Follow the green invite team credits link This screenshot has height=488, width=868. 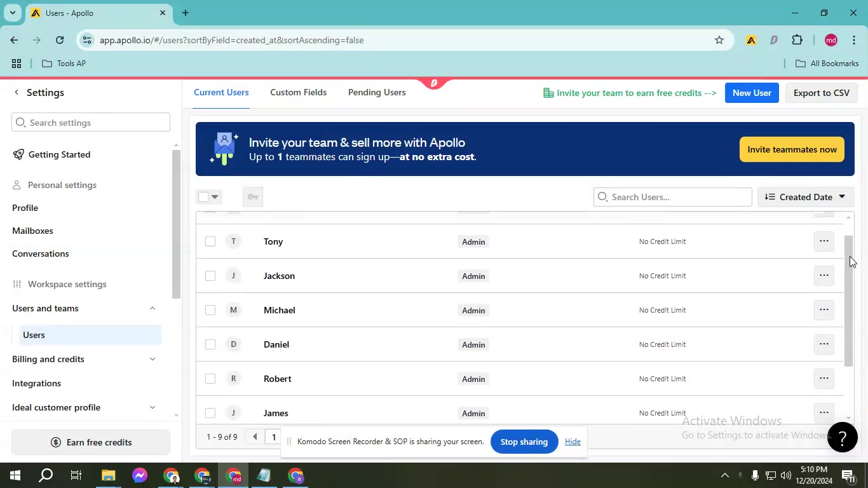[630, 93]
